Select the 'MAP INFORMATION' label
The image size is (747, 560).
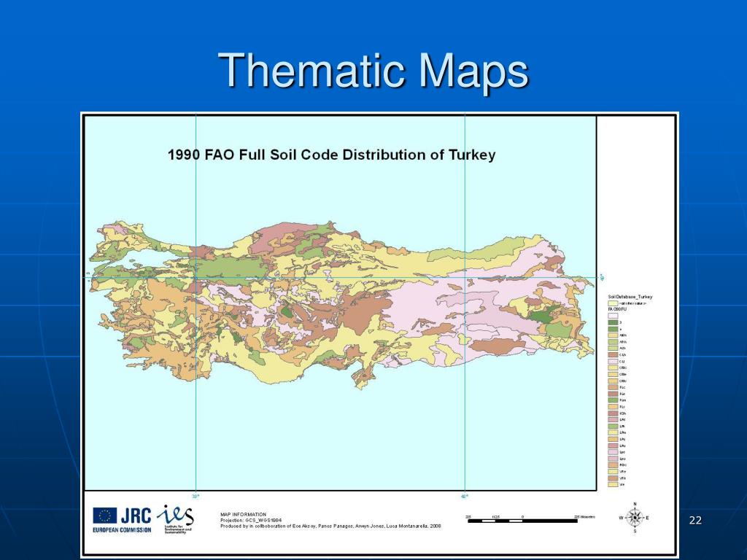point(244,515)
